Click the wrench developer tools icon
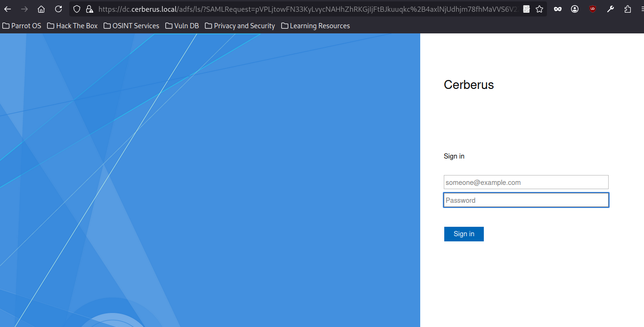Screen dimensions: 644x327 [x=610, y=9]
